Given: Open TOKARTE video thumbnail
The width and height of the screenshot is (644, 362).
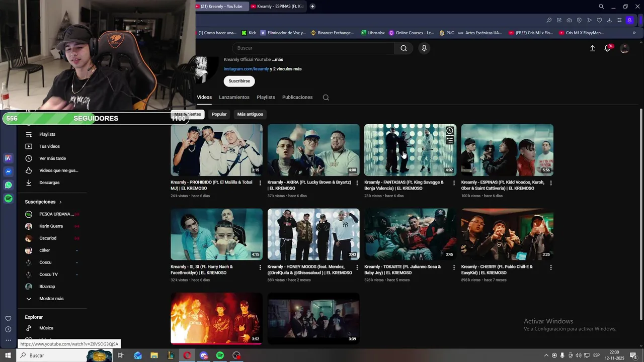Looking at the screenshot, I should (x=410, y=234).
